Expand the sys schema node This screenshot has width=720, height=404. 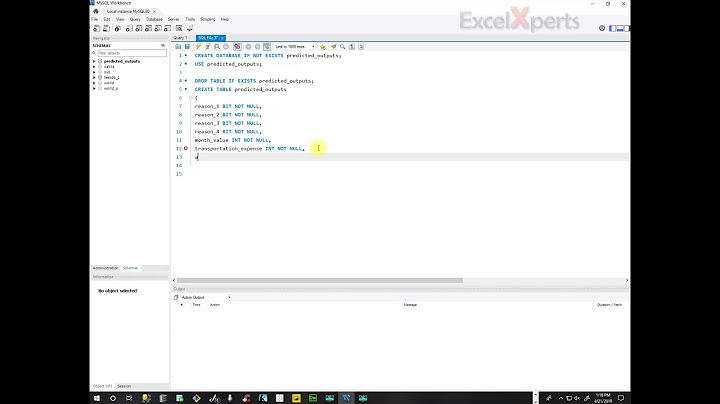[94, 72]
